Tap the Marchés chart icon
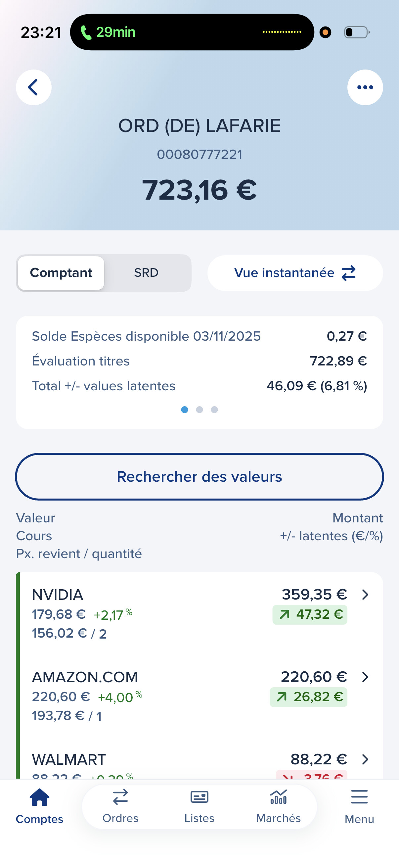 (279, 797)
